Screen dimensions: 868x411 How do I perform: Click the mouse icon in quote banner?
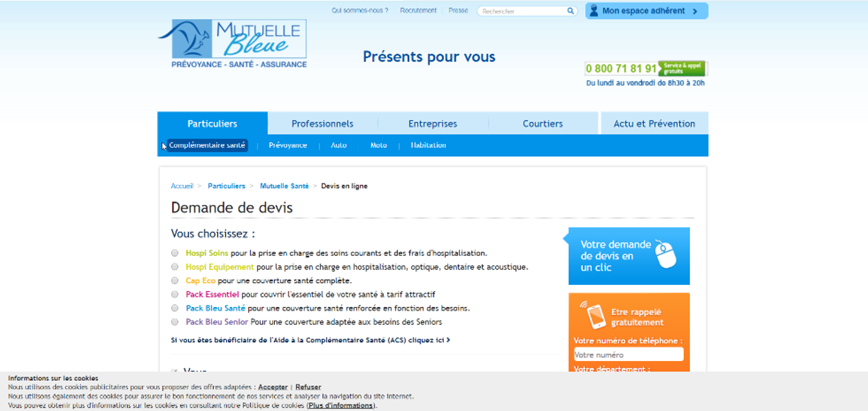pyautogui.click(x=665, y=255)
